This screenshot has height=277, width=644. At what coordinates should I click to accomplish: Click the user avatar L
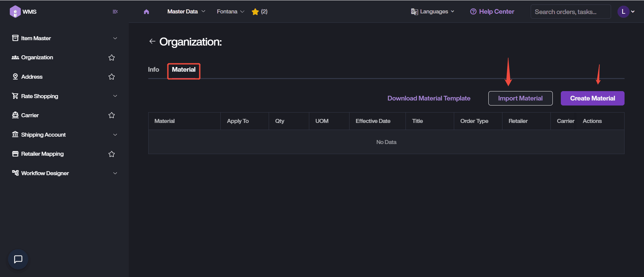pyautogui.click(x=623, y=12)
